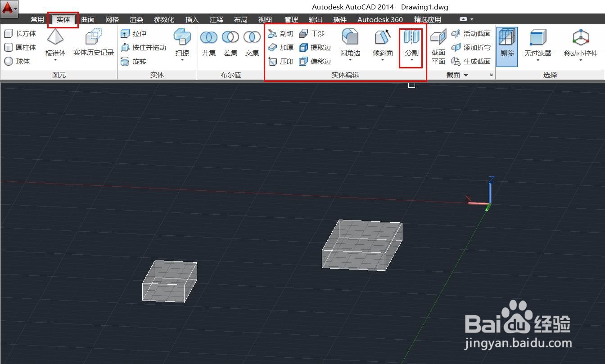
Task: Click the 扫掠 sweep tool
Action: [x=182, y=42]
